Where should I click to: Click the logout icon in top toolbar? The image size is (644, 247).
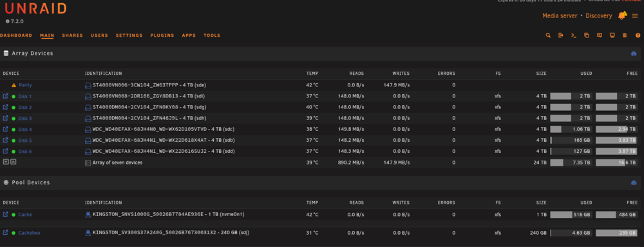tap(561, 35)
